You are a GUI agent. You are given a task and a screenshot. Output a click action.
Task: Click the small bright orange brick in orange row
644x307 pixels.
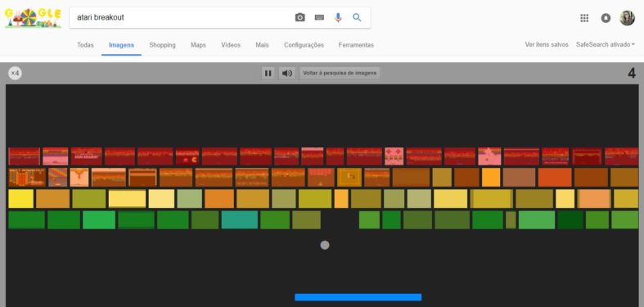click(x=491, y=177)
